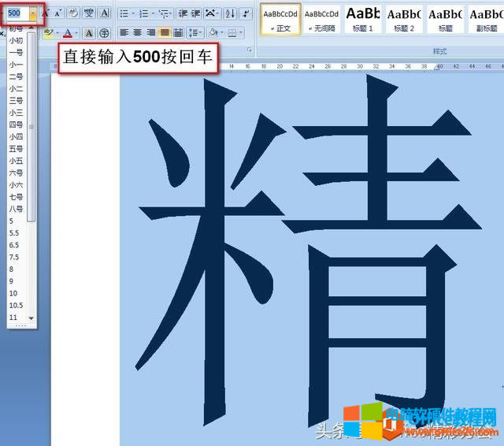Click the Sort paragraph icon
Image resolution: width=504 pixels, height=446 pixels.
click(229, 13)
